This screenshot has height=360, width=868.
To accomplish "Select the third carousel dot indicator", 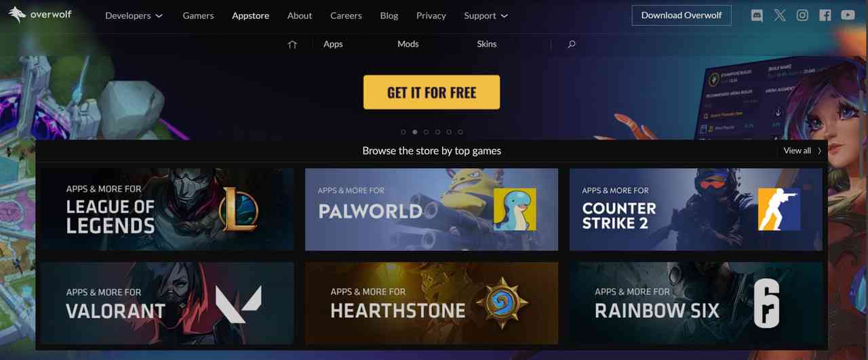I will coord(426,132).
